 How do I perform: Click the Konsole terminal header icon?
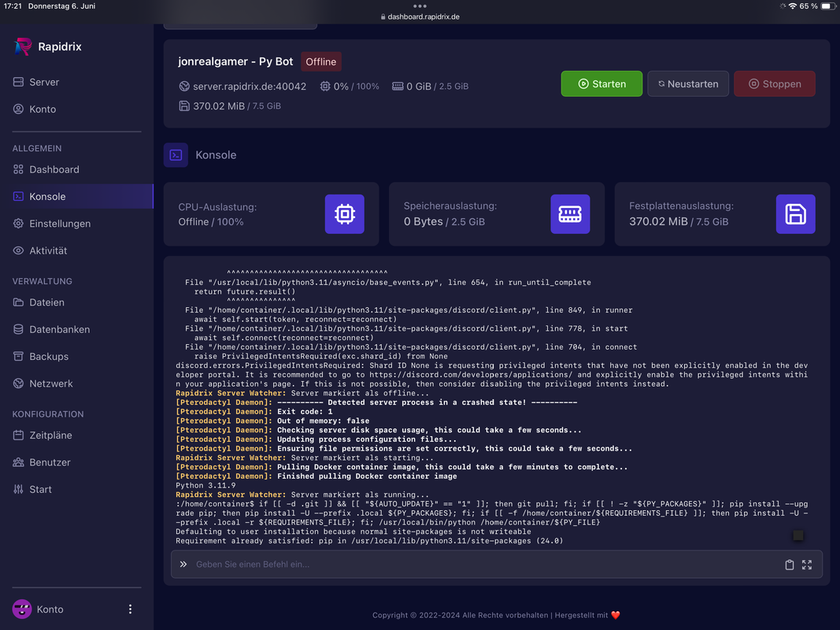pyautogui.click(x=176, y=155)
